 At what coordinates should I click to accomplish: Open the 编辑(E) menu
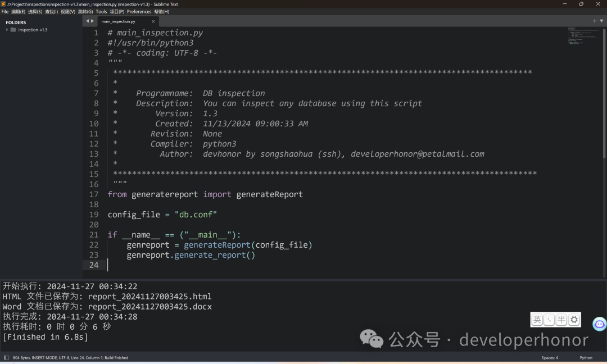click(18, 12)
